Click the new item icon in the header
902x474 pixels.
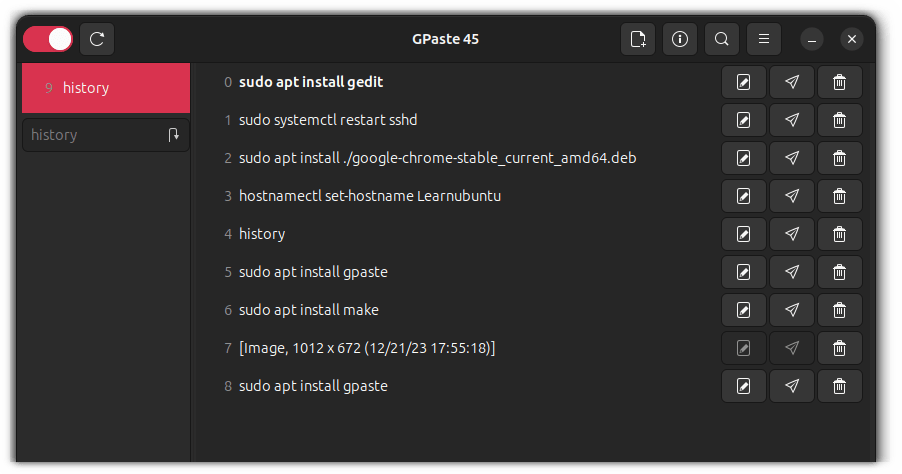(637, 39)
